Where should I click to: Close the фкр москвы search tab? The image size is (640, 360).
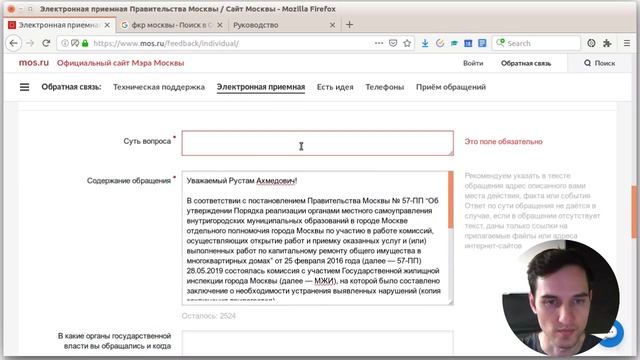tap(220, 25)
